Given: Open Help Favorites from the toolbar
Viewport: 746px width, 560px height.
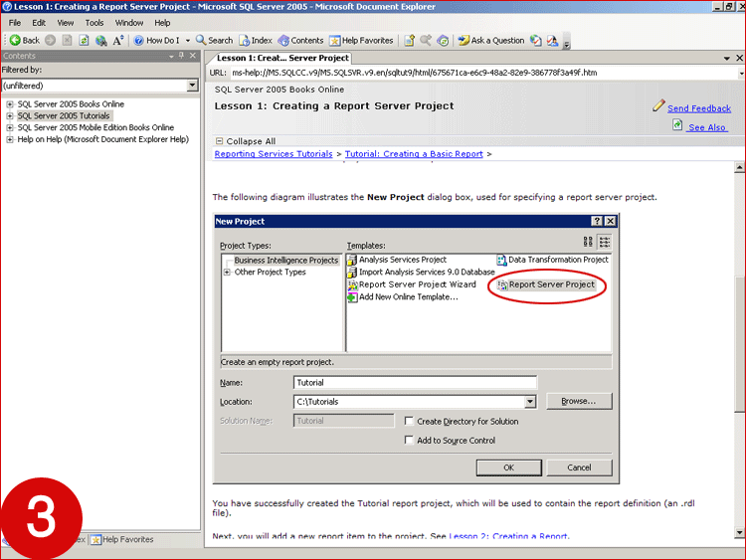Looking at the screenshot, I should coord(362,41).
